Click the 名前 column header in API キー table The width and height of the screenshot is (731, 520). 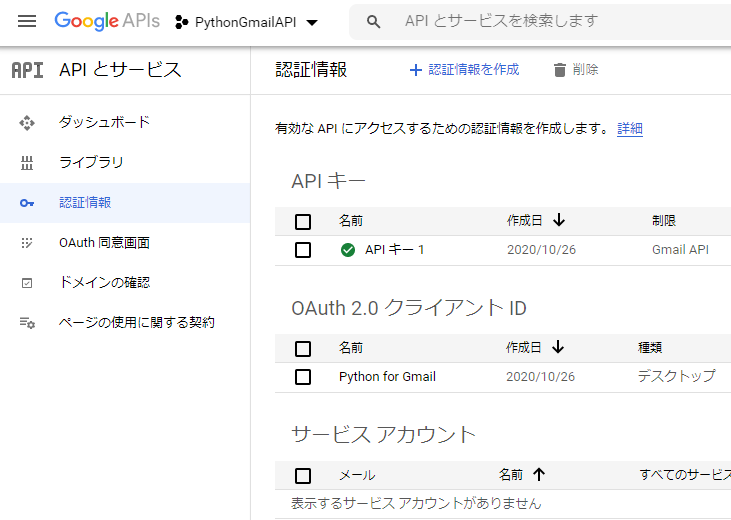point(351,221)
